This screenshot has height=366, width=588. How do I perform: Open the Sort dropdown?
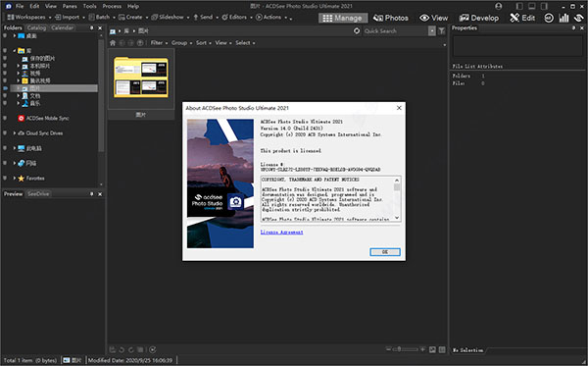[203, 43]
